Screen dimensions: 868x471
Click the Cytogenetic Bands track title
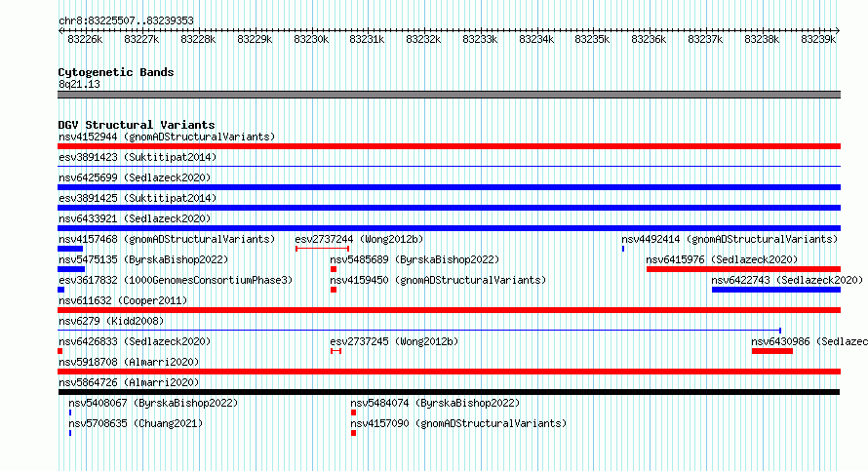116,72
